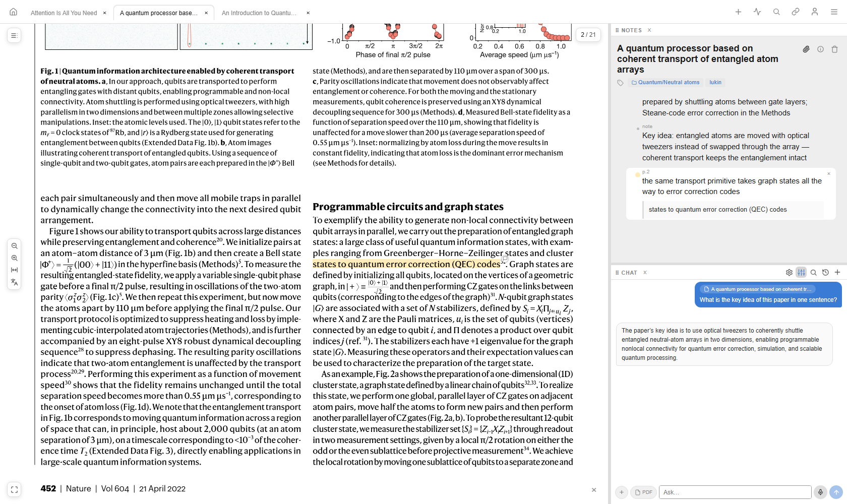Click the NOTES panel header
Image resolution: width=847 pixels, height=504 pixels.
click(631, 30)
